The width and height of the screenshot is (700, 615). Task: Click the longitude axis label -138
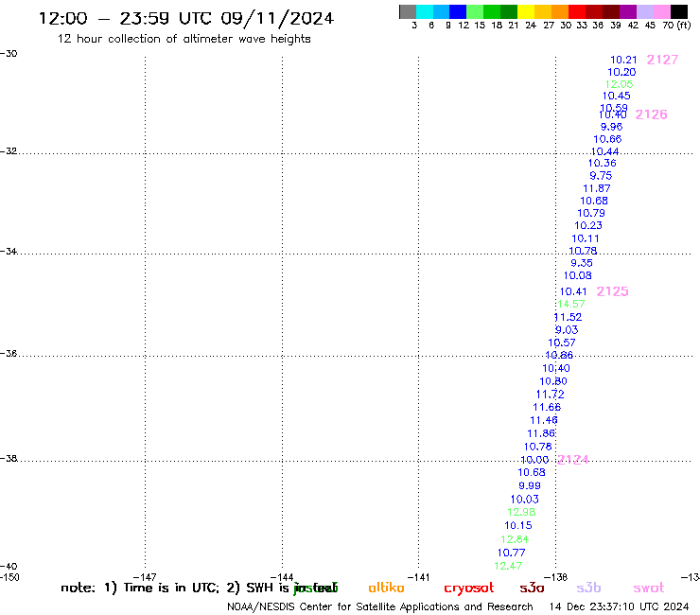[x=556, y=577]
